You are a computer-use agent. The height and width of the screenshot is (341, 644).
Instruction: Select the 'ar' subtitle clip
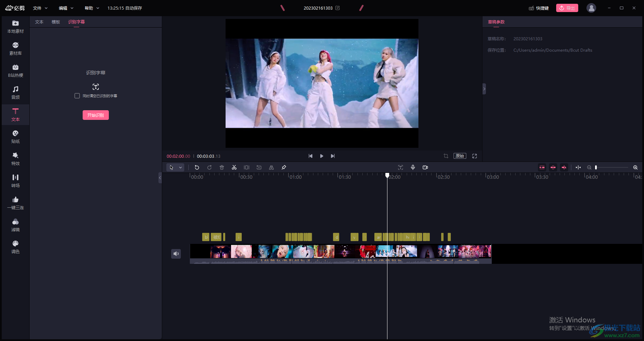pos(378,237)
